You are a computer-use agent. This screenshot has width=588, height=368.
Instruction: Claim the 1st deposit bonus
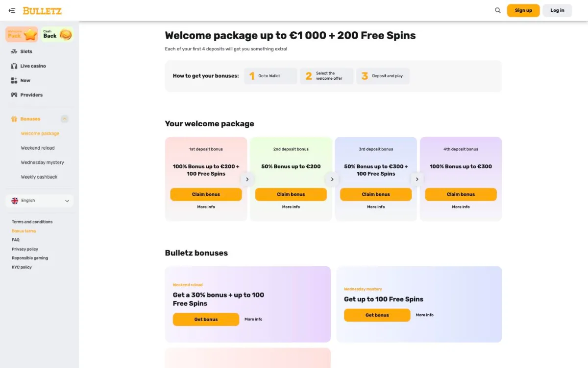pyautogui.click(x=206, y=194)
